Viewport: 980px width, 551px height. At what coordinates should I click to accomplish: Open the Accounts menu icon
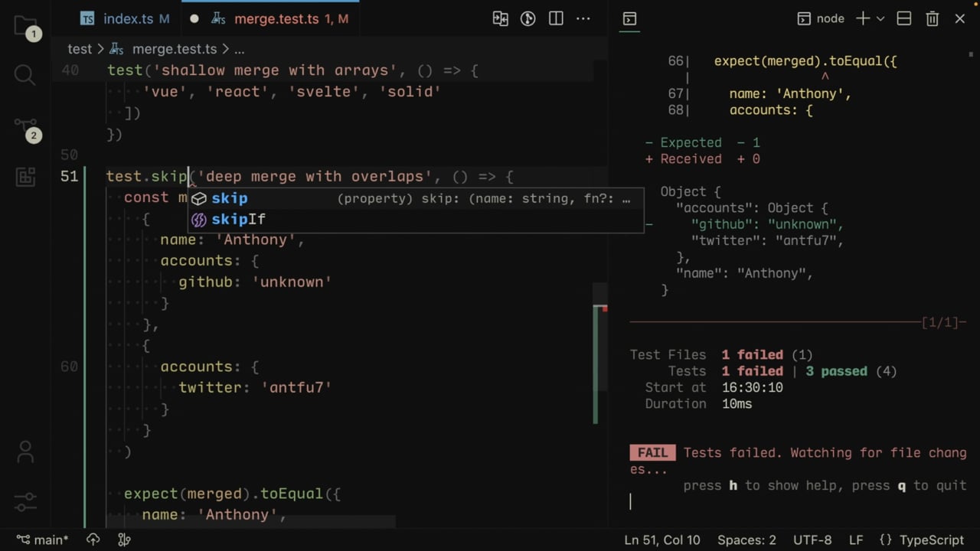[25, 452]
